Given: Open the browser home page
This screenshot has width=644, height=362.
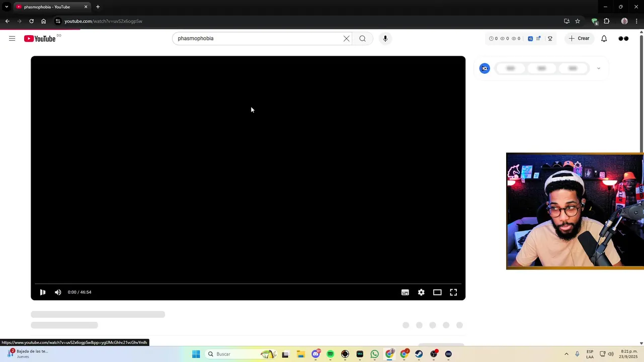Looking at the screenshot, I should point(43,21).
